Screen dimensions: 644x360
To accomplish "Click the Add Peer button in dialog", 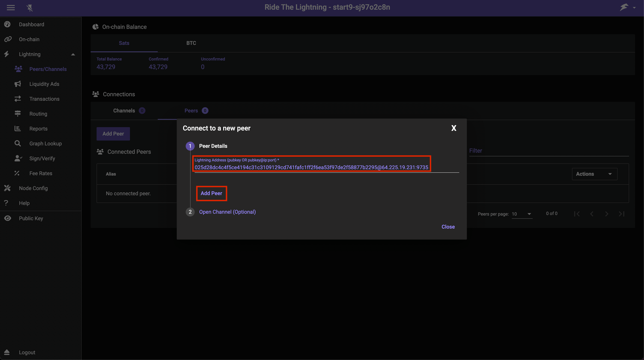I will pos(211,193).
